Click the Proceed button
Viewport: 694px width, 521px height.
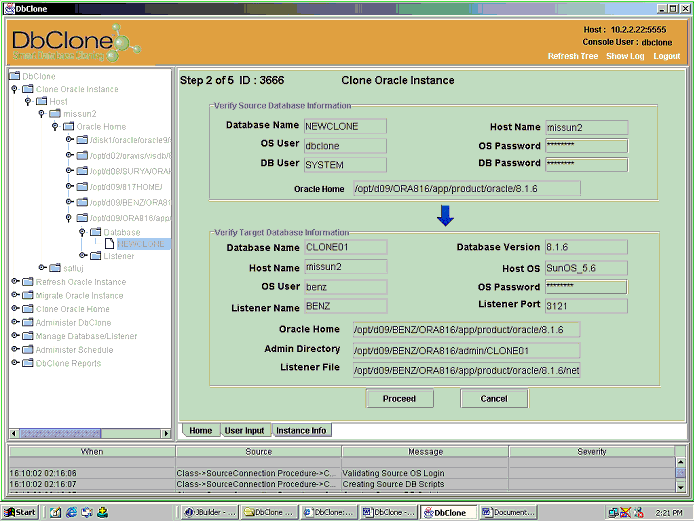[399, 398]
